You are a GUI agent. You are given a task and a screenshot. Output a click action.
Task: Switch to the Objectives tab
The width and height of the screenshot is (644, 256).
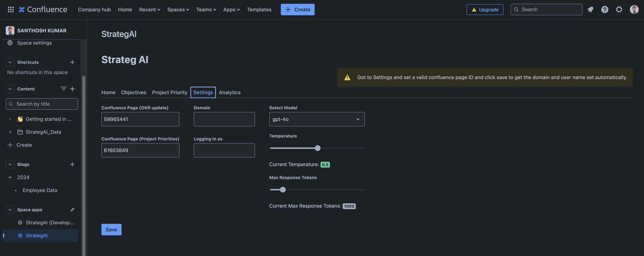[x=134, y=93]
